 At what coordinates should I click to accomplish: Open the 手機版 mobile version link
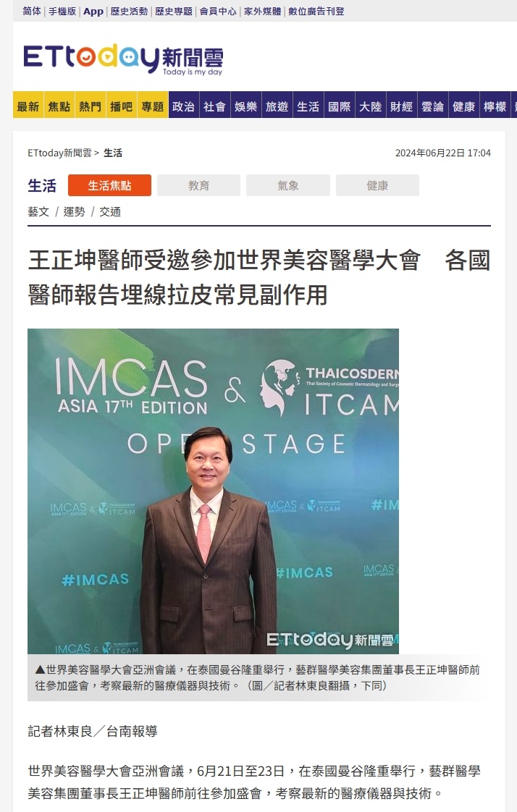[x=62, y=11]
